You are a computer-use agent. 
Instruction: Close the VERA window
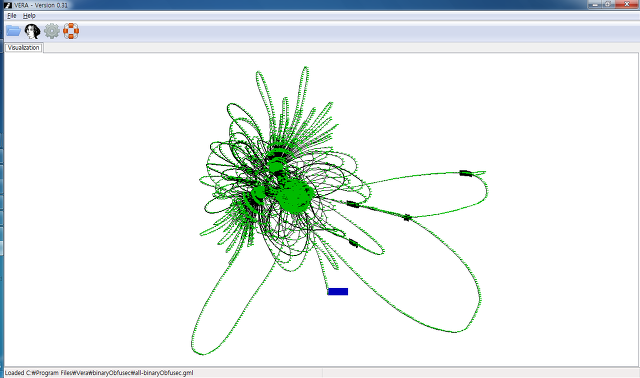point(627,4)
